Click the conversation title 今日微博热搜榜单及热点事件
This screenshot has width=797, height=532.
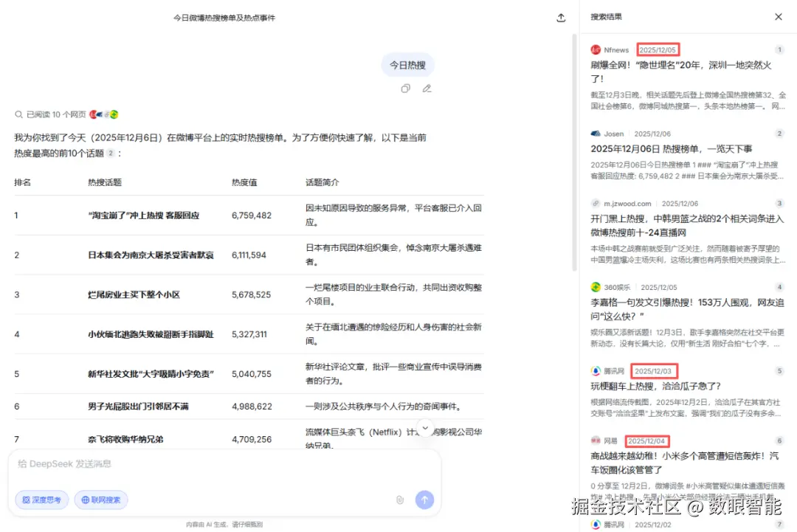click(x=224, y=18)
